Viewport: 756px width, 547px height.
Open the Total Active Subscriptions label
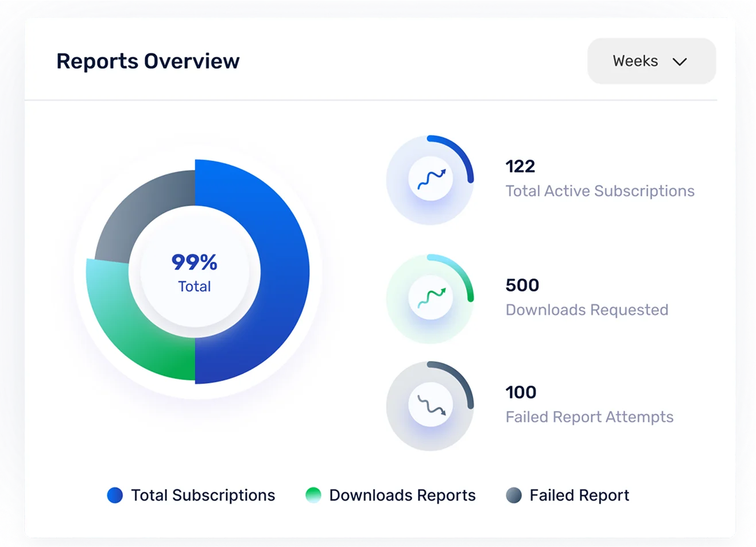point(599,191)
